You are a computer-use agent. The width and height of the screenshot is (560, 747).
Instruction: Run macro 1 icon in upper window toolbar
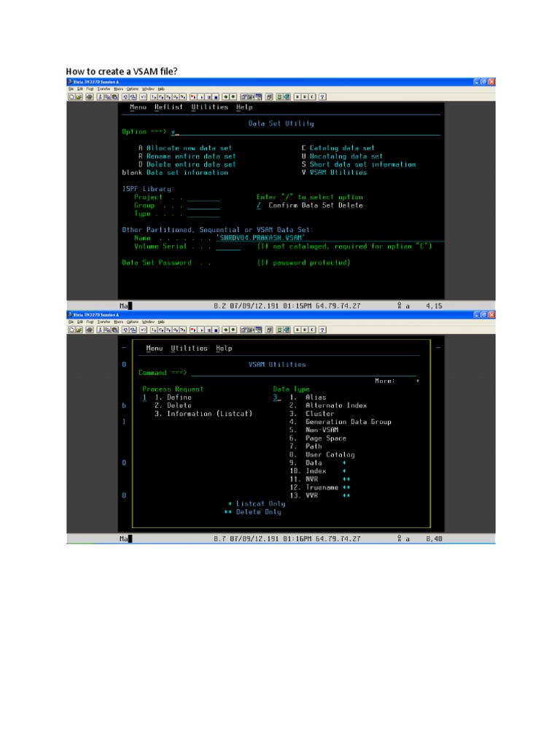click(x=154, y=97)
